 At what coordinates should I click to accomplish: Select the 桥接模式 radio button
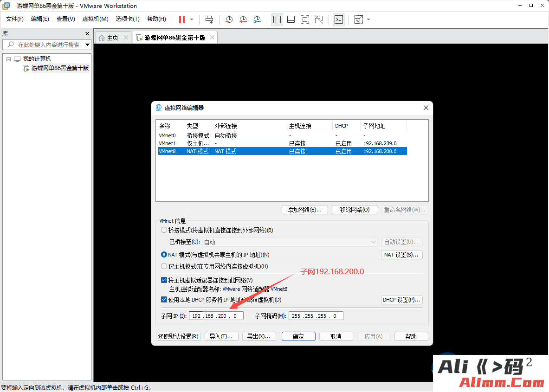click(164, 230)
